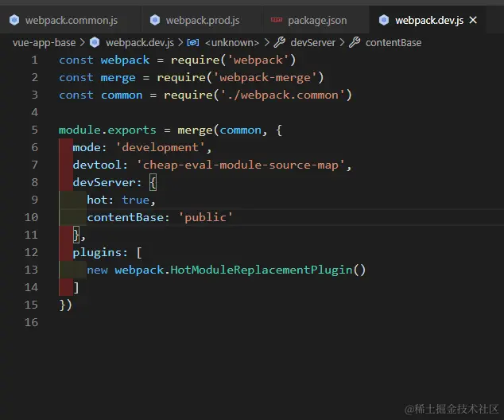This screenshot has width=504, height=420.
Task: Click the 'development' string value
Action: [160, 147]
